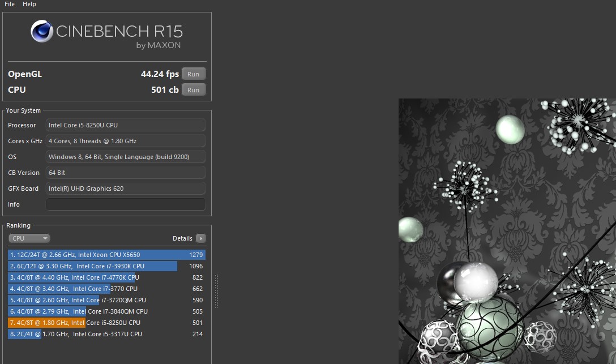Select ranking row Intel Xeon CPU X5650
Screen dimensions: 616x364
[x=106, y=254]
